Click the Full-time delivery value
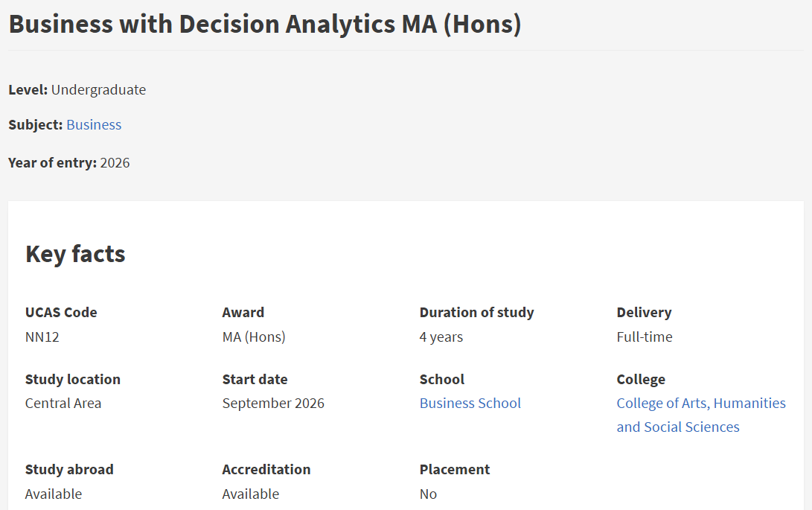 pos(644,337)
